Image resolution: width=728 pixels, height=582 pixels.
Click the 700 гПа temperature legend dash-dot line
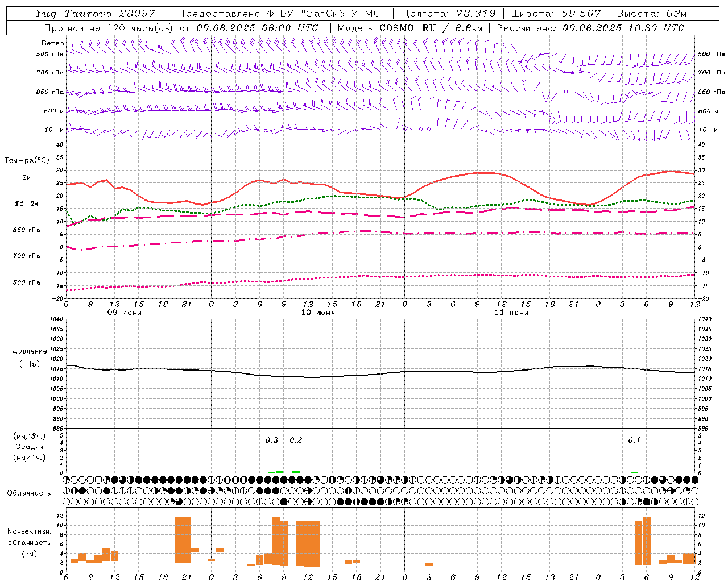[x=25, y=263]
